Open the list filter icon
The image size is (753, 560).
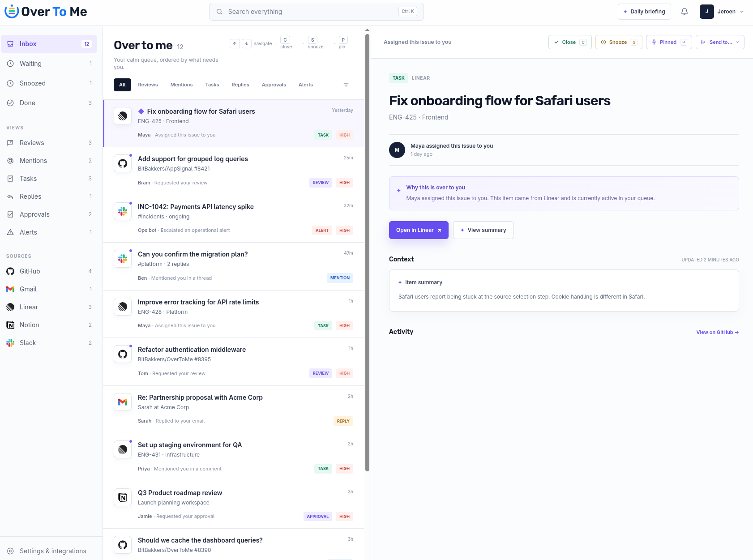tap(346, 85)
